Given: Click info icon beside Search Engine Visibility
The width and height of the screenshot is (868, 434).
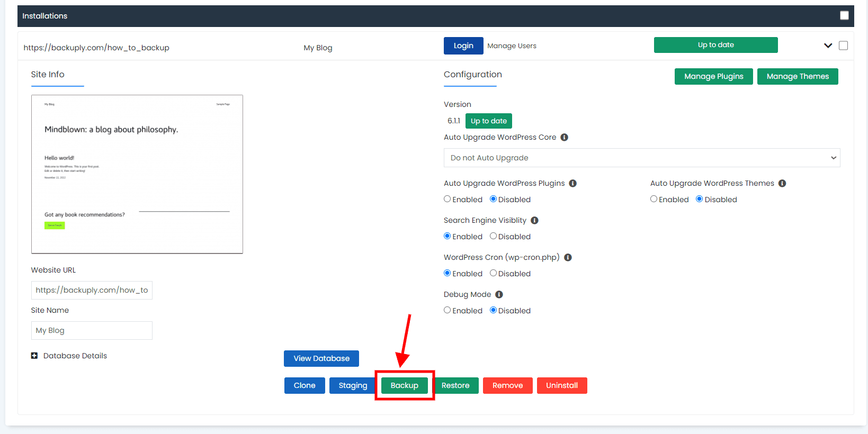Looking at the screenshot, I should 534,220.
